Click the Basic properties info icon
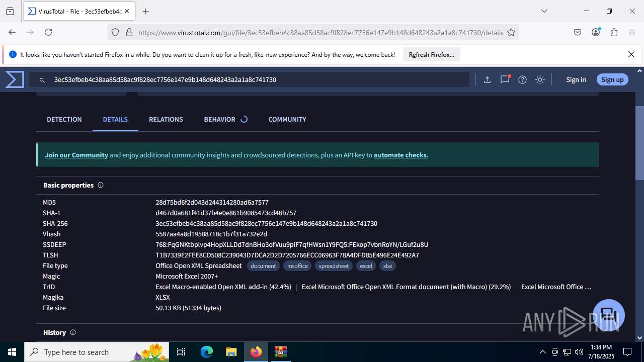This screenshot has height=362, width=644. pyautogui.click(x=101, y=185)
